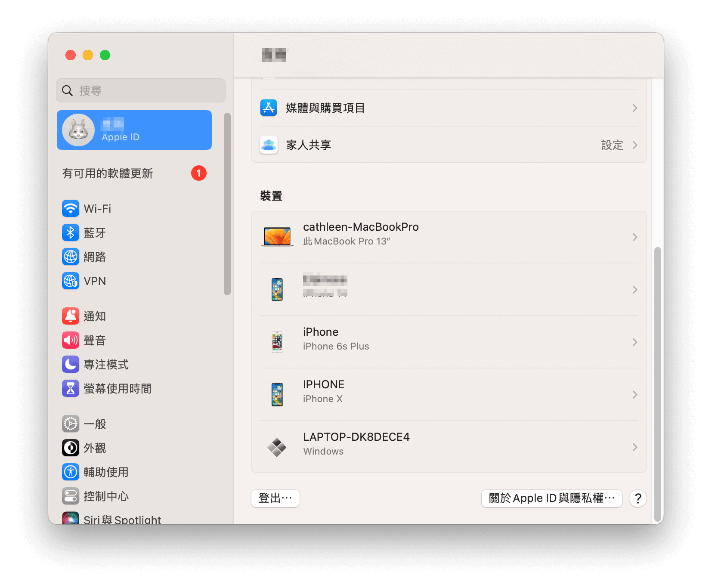Click 設定 next to 家人共享
This screenshot has width=712, height=588.
[x=612, y=145]
